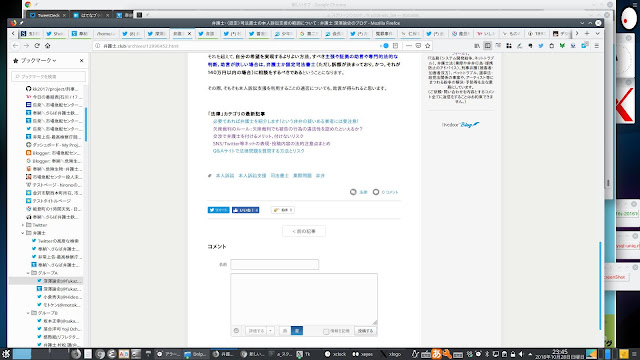This screenshot has width=640, height=360.
Task: Switch to the Shoi Twitter tab in Firefox
Action: pos(55,33)
